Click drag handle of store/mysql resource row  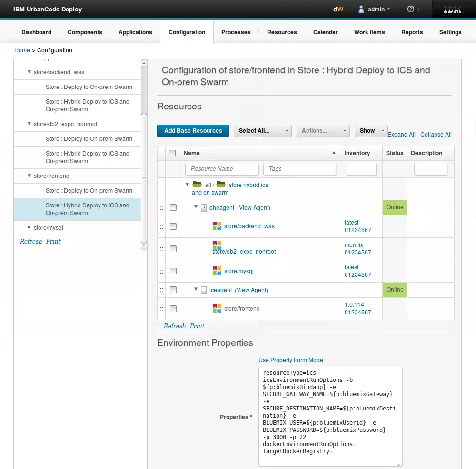pos(161,272)
